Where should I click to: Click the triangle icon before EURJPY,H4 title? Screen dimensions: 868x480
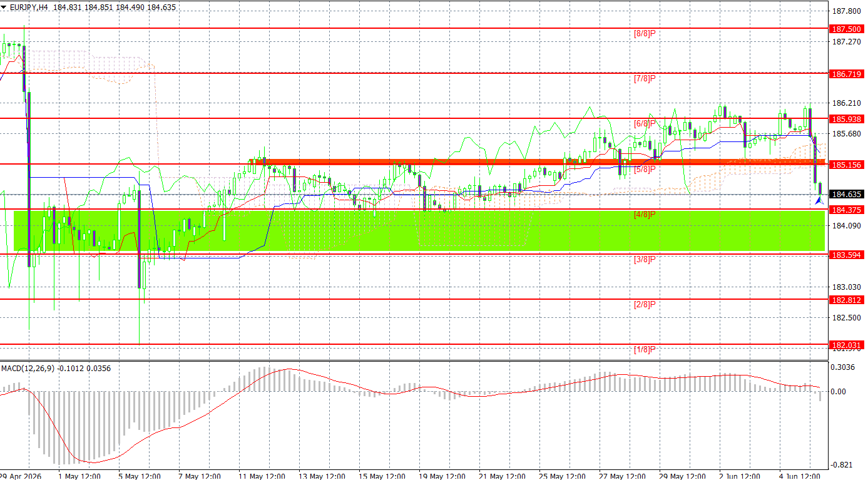tap(4, 8)
